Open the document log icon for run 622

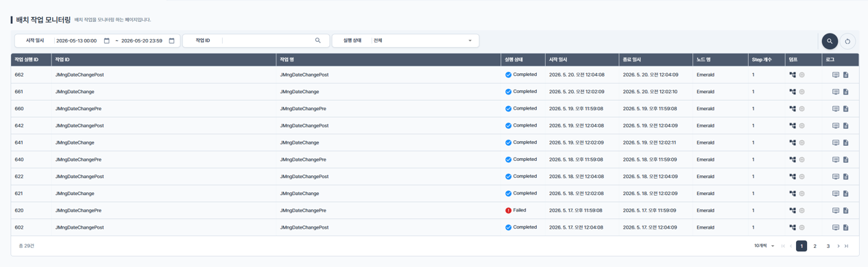point(846,177)
